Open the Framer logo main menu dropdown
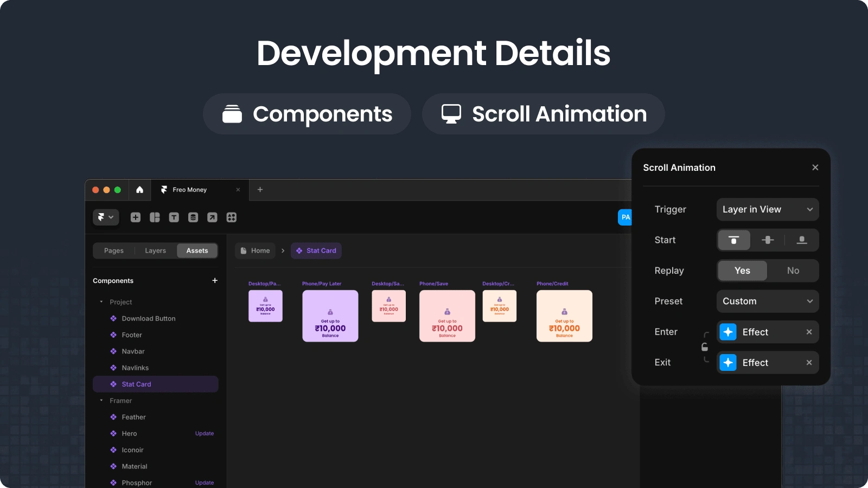This screenshot has height=488, width=868. coord(105,217)
